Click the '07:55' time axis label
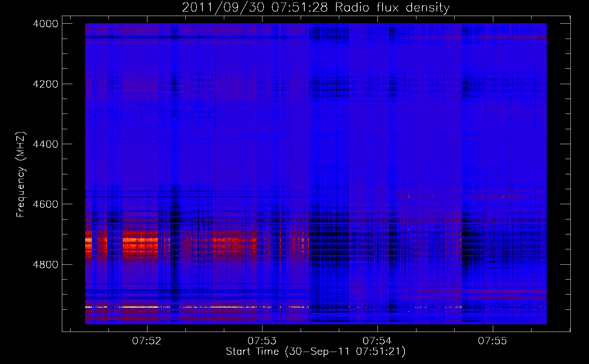589x364 pixels. [493, 341]
